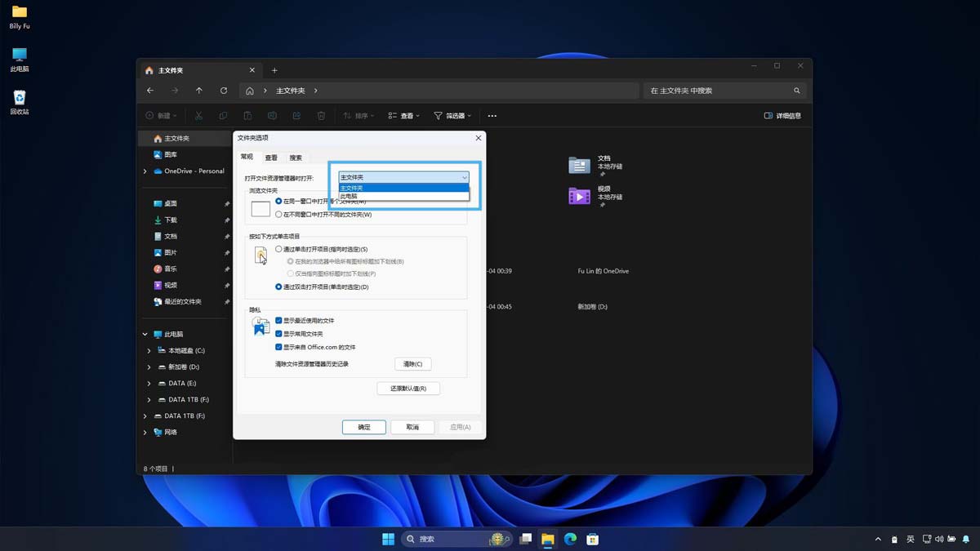This screenshot has width=980, height=551.
Task: Open the 查看 (View) menu on the toolbar
Action: point(405,115)
